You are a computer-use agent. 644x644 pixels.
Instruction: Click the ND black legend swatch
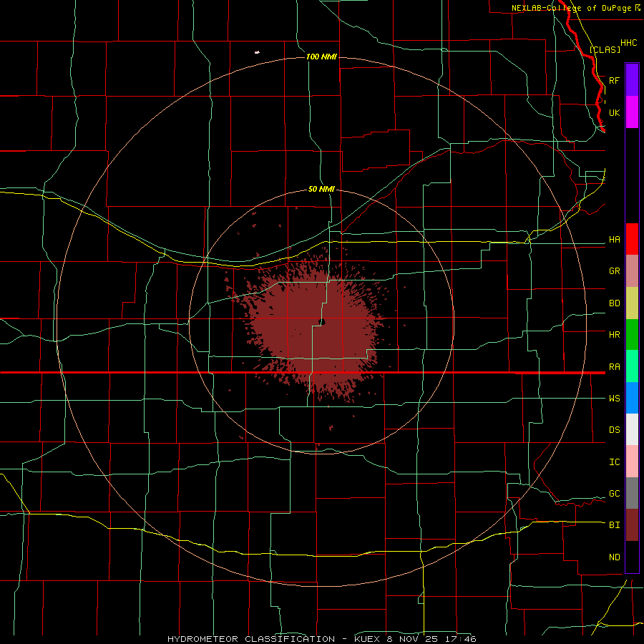[x=632, y=557]
